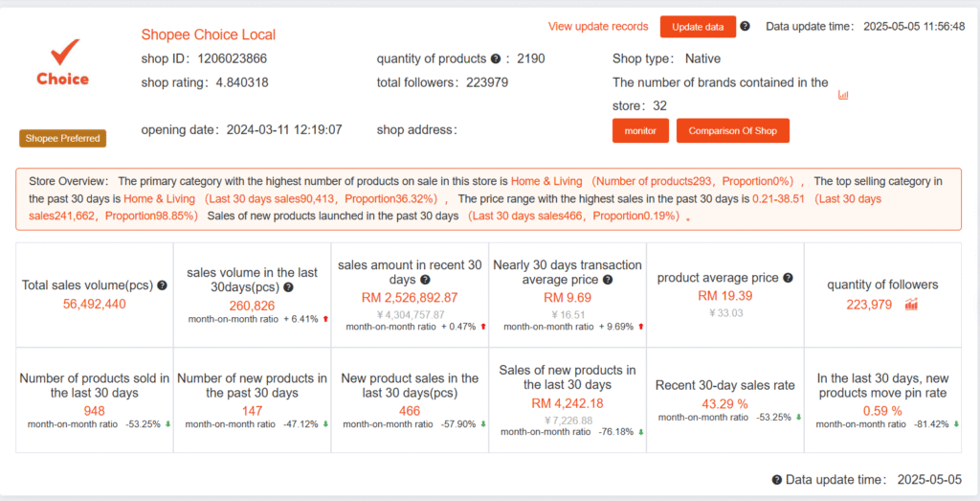Click top timestamp 2025-05-05 11:56:48

[914, 27]
